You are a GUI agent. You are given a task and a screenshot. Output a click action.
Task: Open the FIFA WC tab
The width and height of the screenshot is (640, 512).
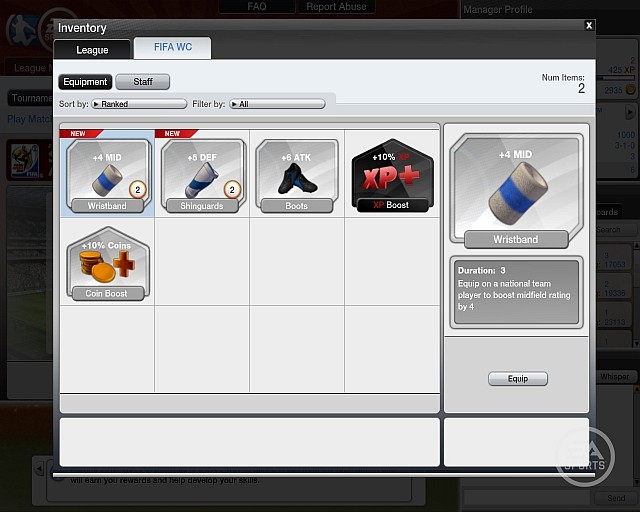tap(172, 48)
